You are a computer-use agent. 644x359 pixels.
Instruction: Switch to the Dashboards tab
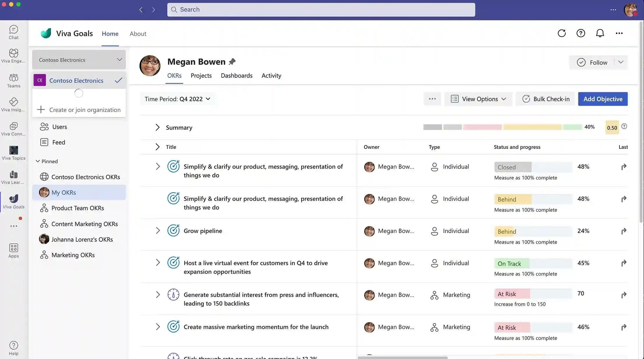click(236, 76)
